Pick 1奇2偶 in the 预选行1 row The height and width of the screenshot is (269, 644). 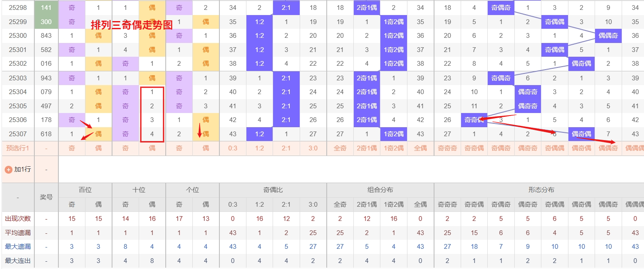393,148
